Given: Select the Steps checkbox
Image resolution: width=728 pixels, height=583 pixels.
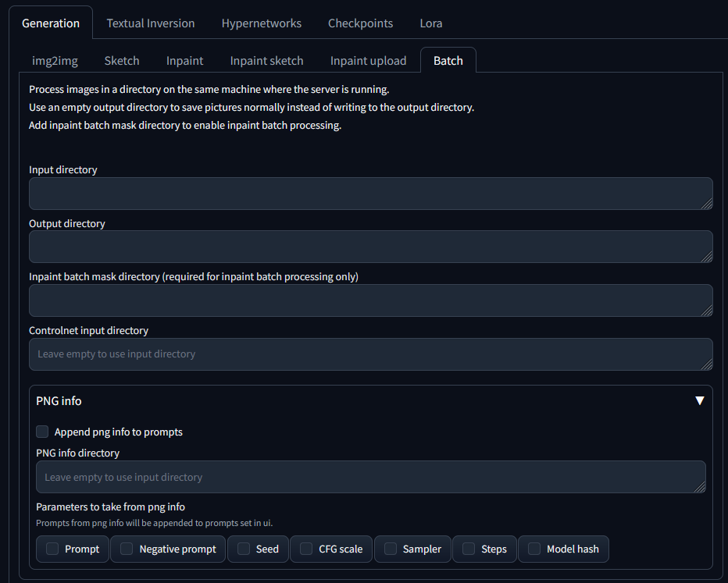Looking at the screenshot, I should point(469,549).
